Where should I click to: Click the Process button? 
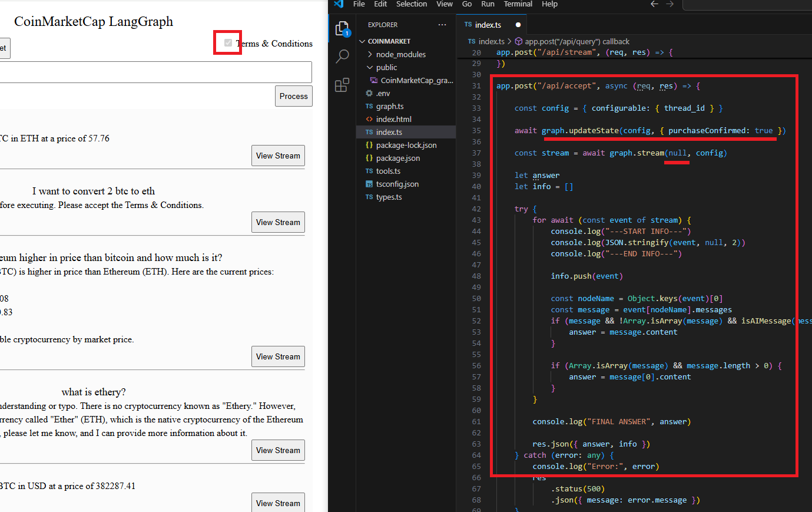click(294, 96)
